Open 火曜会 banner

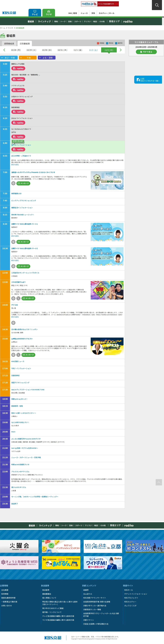(19, 546)
